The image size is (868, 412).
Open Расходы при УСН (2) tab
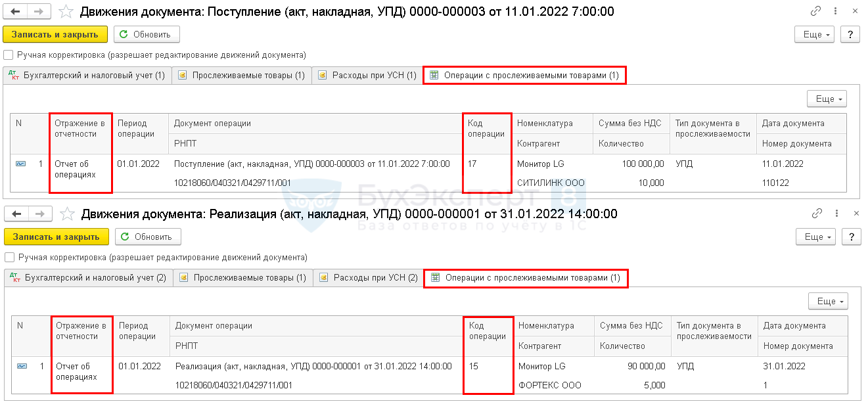click(368, 278)
